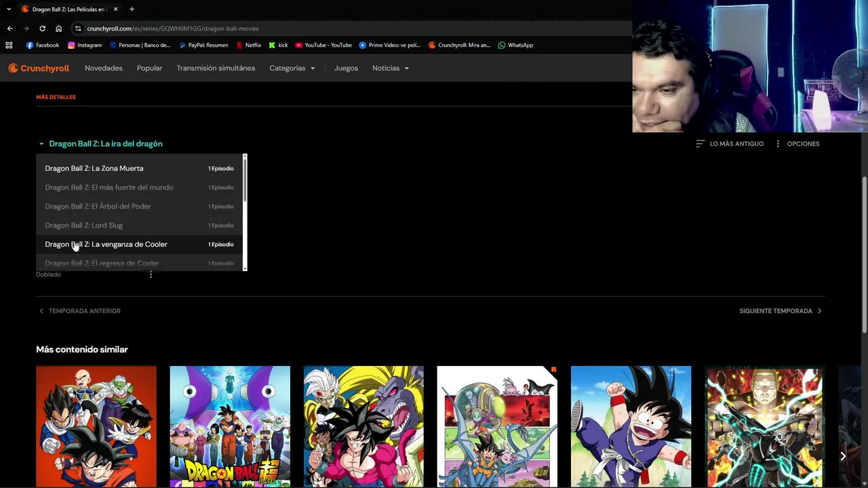Image resolution: width=868 pixels, height=488 pixels.
Task: Open Instagram bookmark
Action: (85, 45)
